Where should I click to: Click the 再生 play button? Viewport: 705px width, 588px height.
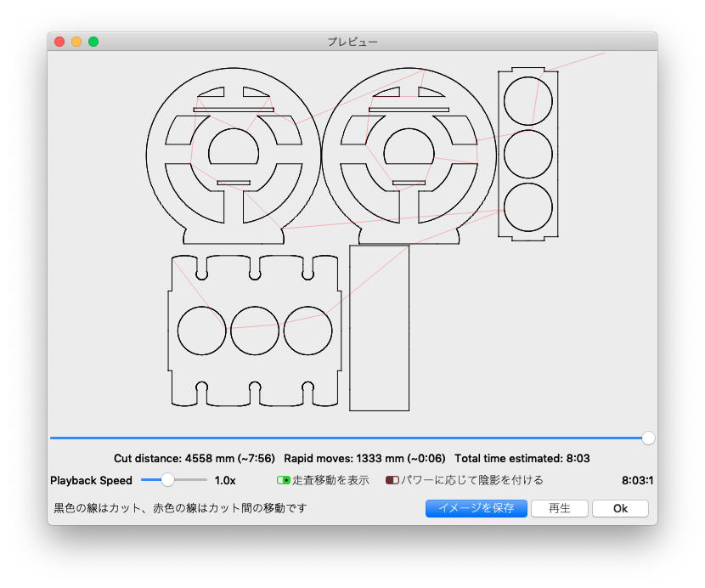pyautogui.click(x=559, y=508)
